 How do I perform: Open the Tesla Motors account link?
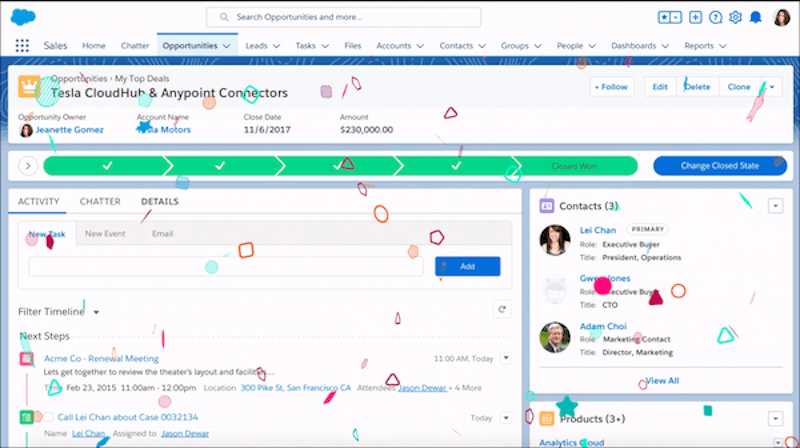click(165, 129)
